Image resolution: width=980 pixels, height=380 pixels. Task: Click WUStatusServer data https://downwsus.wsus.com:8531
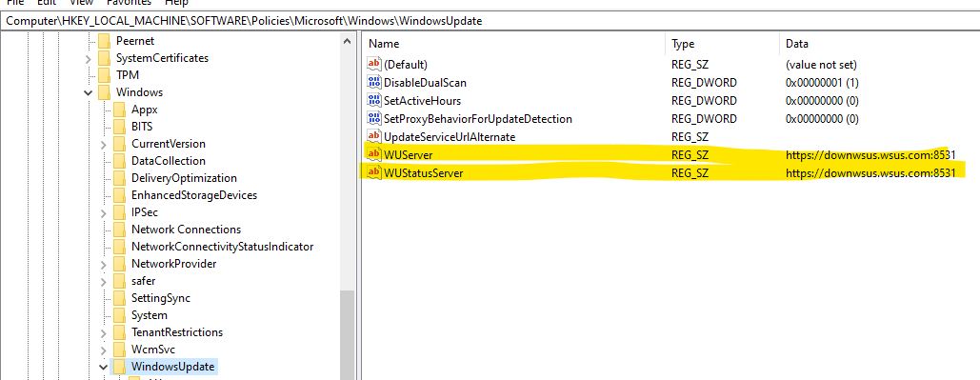(x=871, y=173)
